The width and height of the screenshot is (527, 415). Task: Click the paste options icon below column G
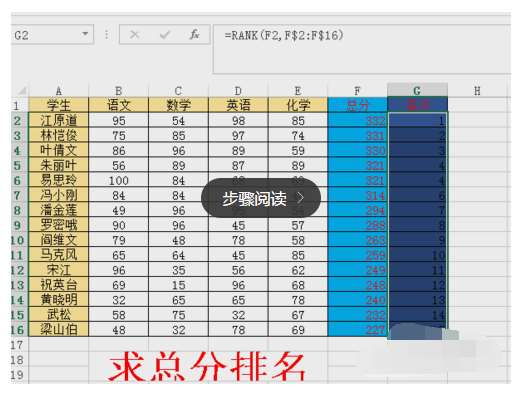[450, 334]
